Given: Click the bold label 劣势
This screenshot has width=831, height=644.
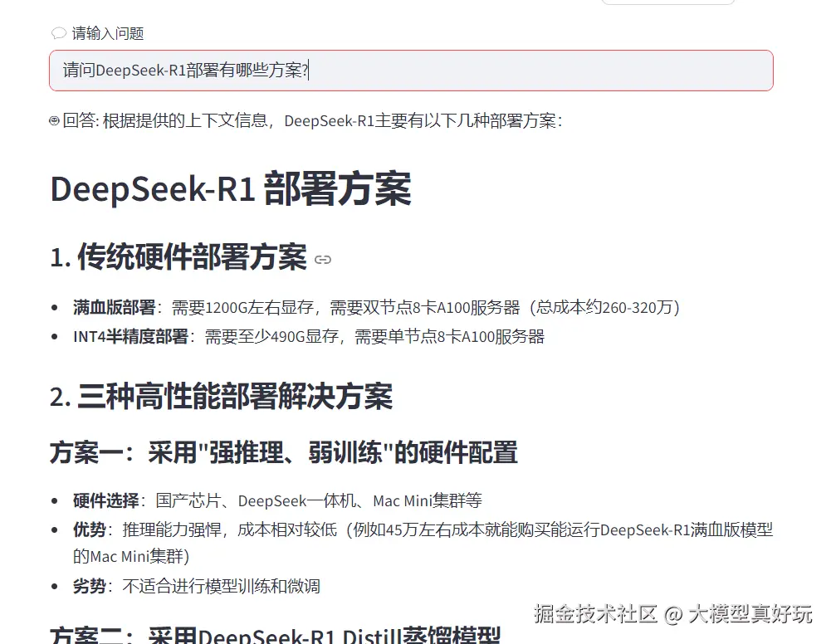Looking at the screenshot, I should pyautogui.click(x=90, y=586).
